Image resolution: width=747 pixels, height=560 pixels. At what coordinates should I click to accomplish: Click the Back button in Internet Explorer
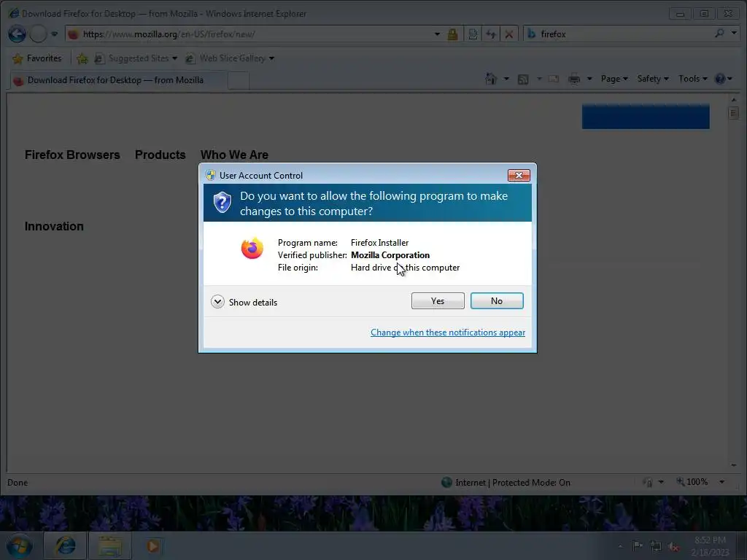tap(18, 34)
